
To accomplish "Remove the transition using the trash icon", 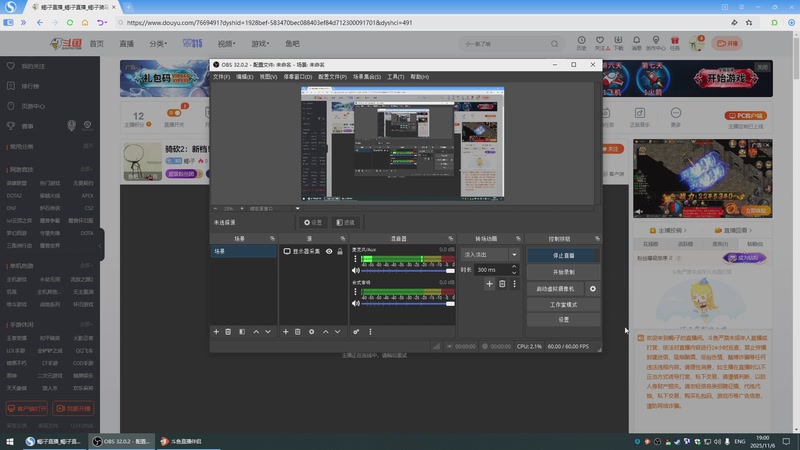I will (502, 284).
